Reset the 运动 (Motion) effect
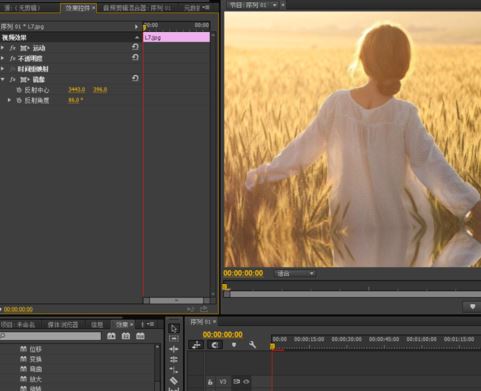Image resolution: width=481 pixels, height=391 pixels. 135,47
